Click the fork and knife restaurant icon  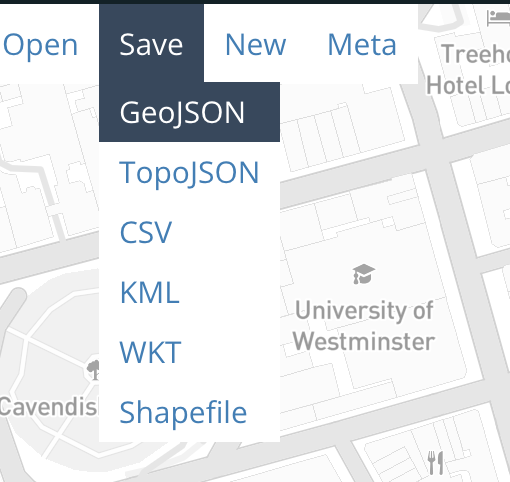coord(436,463)
